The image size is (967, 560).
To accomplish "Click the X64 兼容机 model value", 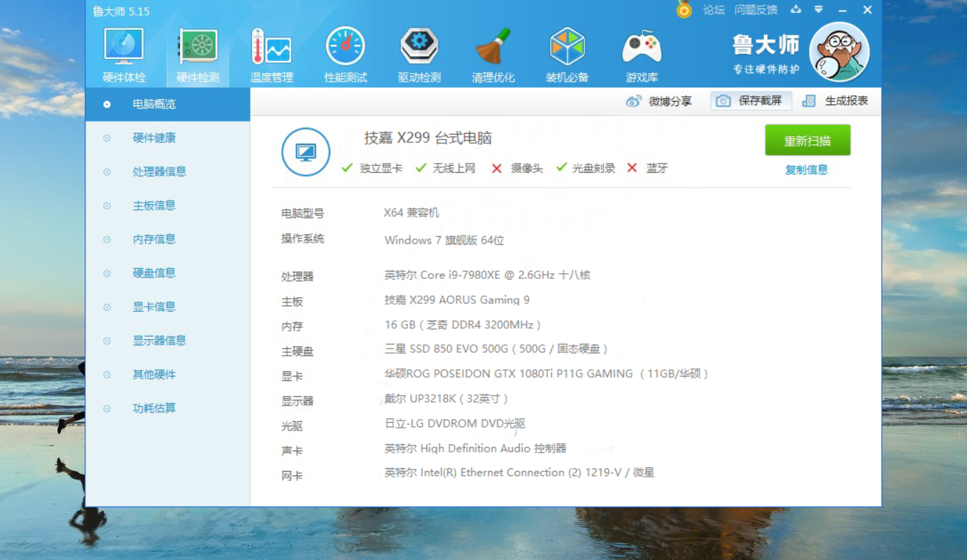I will (412, 213).
